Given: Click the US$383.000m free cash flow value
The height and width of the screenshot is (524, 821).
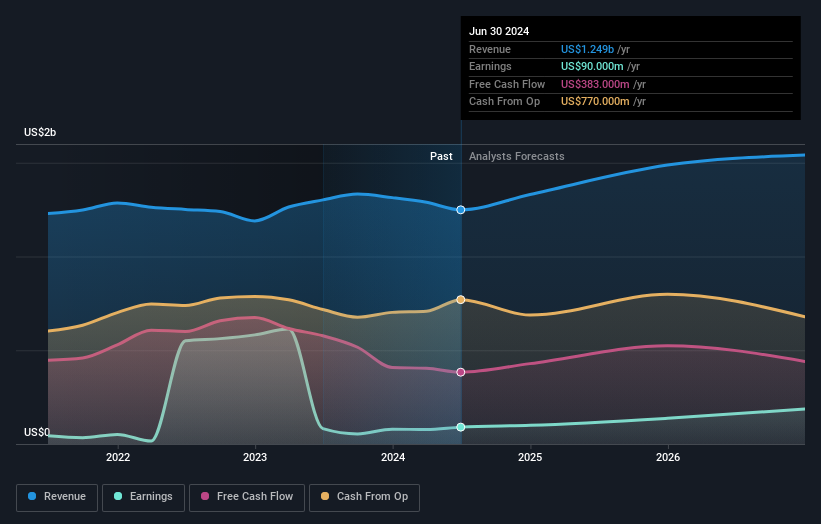Looking at the screenshot, I should point(595,84).
